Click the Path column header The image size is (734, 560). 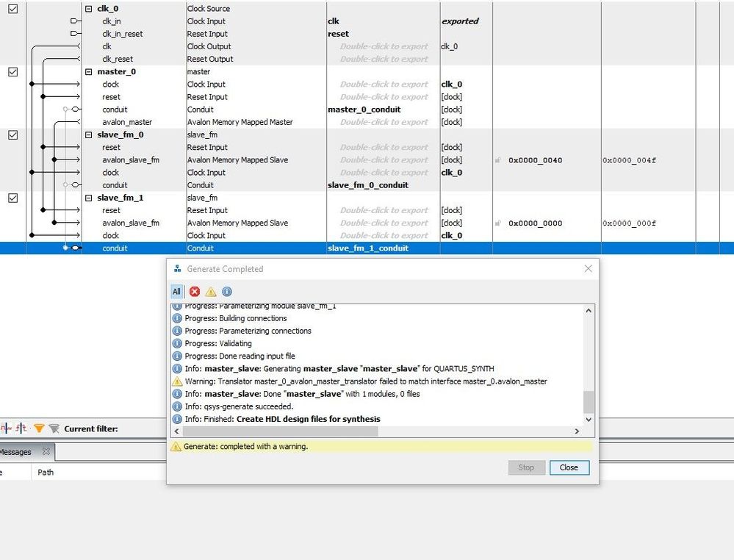(46, 473)
